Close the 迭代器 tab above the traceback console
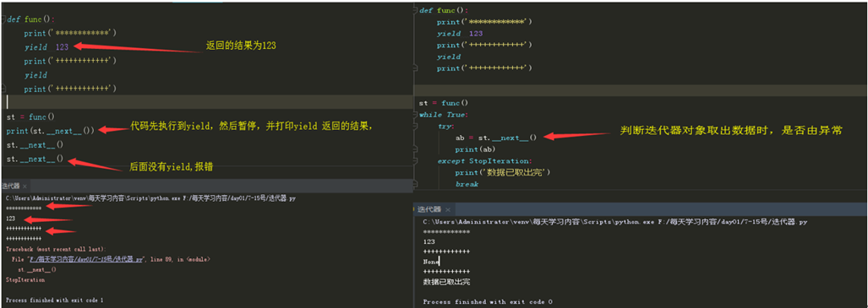 (x=25, y=186)
